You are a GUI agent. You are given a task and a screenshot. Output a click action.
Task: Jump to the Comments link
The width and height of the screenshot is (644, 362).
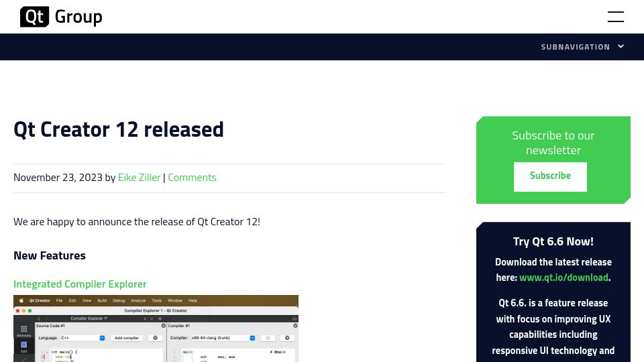pos(192,177)
